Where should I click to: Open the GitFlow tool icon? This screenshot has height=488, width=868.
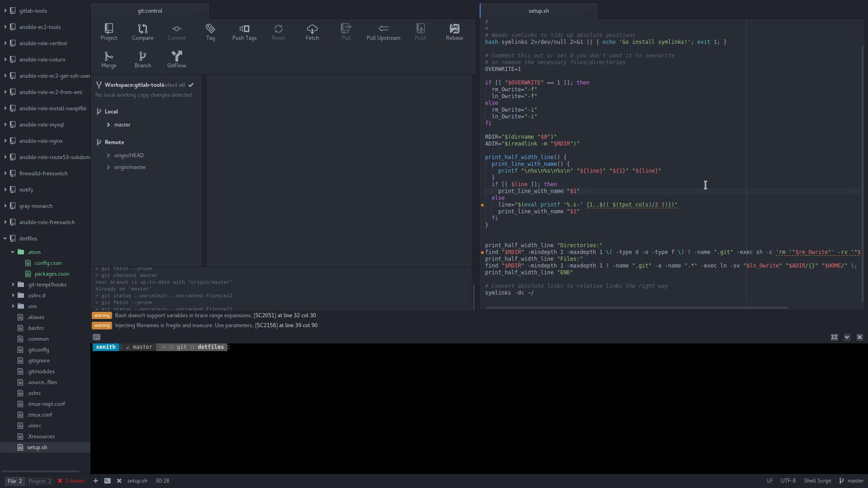(176, 60)
